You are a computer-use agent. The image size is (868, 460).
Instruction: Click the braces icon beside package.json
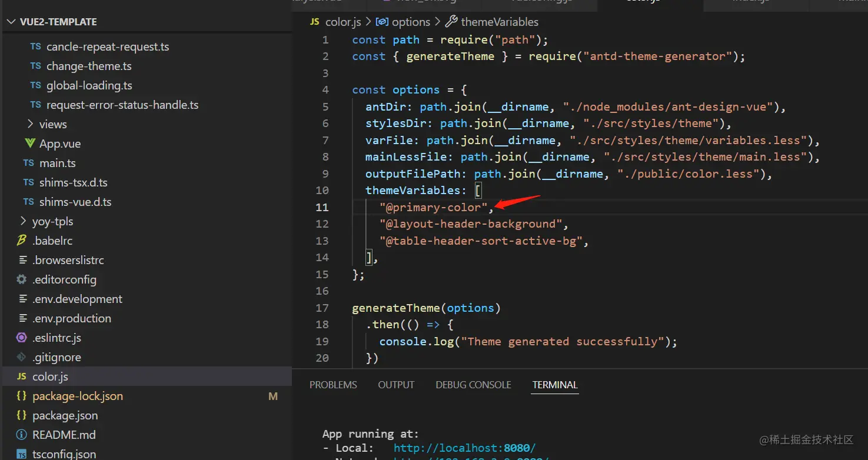click(22, 415)
